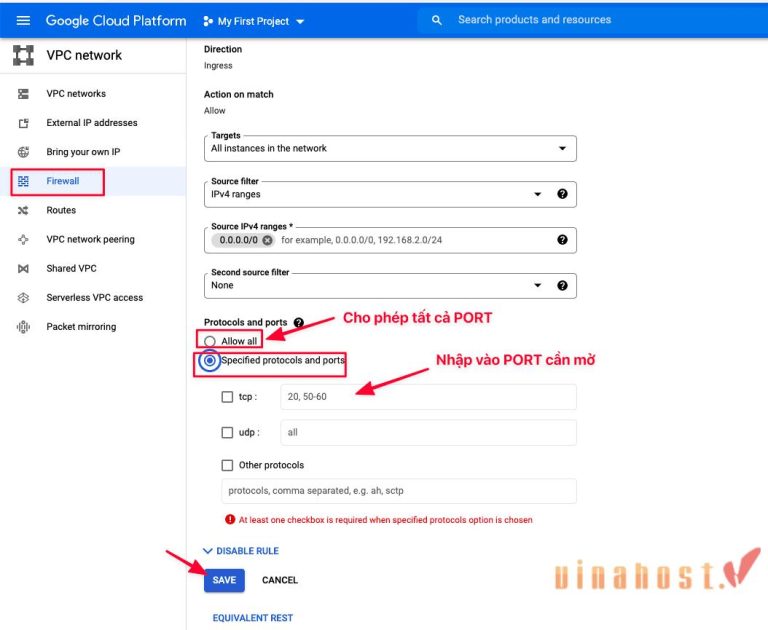Screen dimensions: 768x630
Task: Click the blue Save button
Action: coord(224,580)
